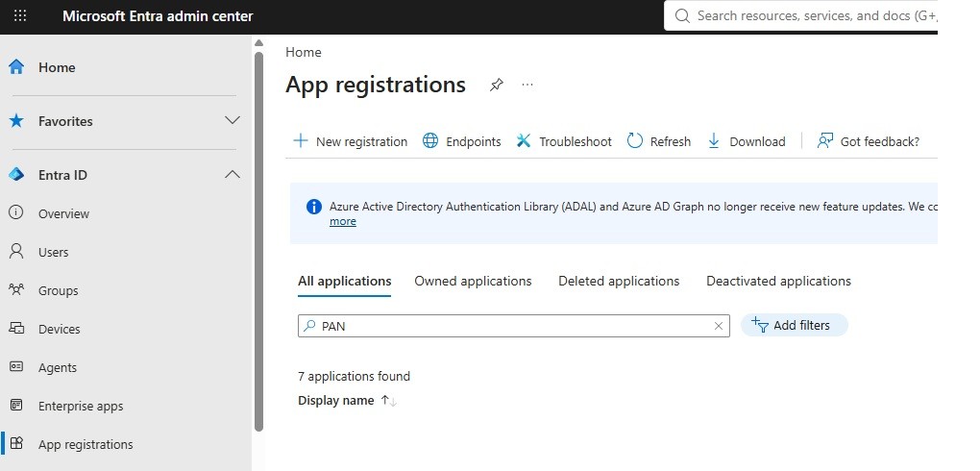Image resolution: width=980 pixels, height=471 pixels.
Task: Click Got feedback? button label
Action: [x=880, y=142]
